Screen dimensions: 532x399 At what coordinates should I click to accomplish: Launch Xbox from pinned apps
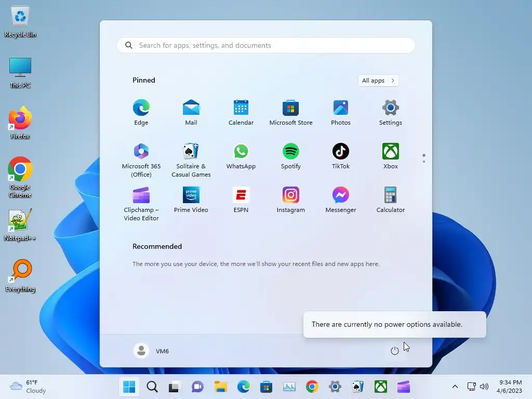point(391,156)
